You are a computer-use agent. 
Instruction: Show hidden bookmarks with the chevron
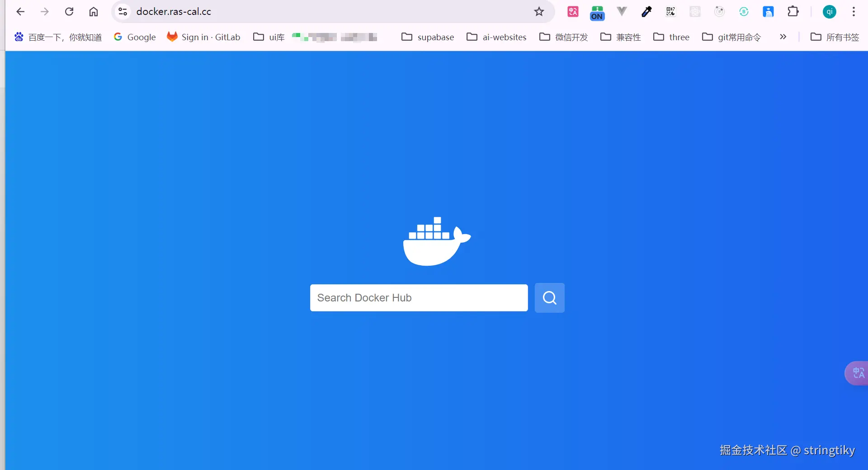click(783, 37)
